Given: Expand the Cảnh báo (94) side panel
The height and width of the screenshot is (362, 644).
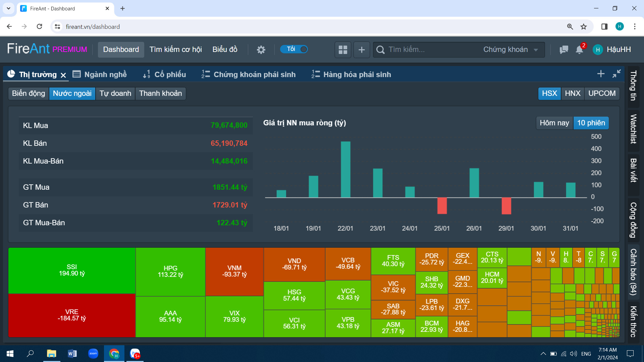Looking at the screenshot, I should (x=633, y=271).
